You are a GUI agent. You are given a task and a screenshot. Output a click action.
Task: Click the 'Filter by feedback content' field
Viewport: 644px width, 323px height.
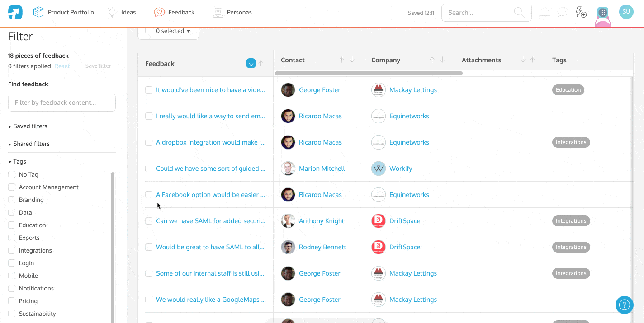pyautogui.click(x=62, y=103)
